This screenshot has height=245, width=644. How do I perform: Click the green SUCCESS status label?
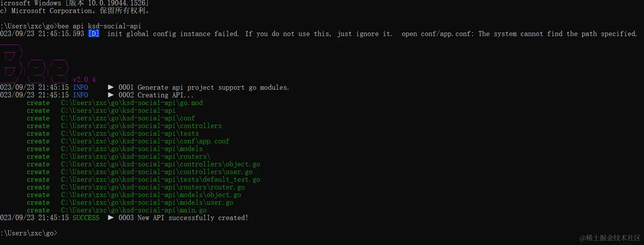point(86,218)
